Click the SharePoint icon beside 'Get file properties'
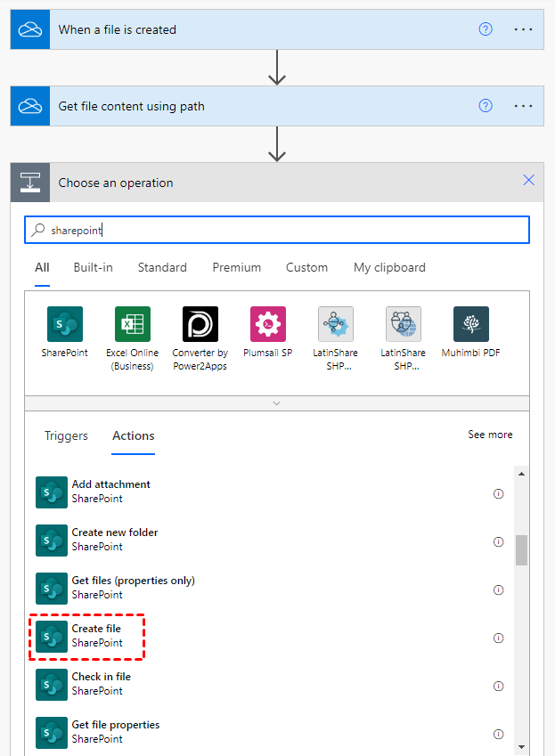 (x=52, y=733)
